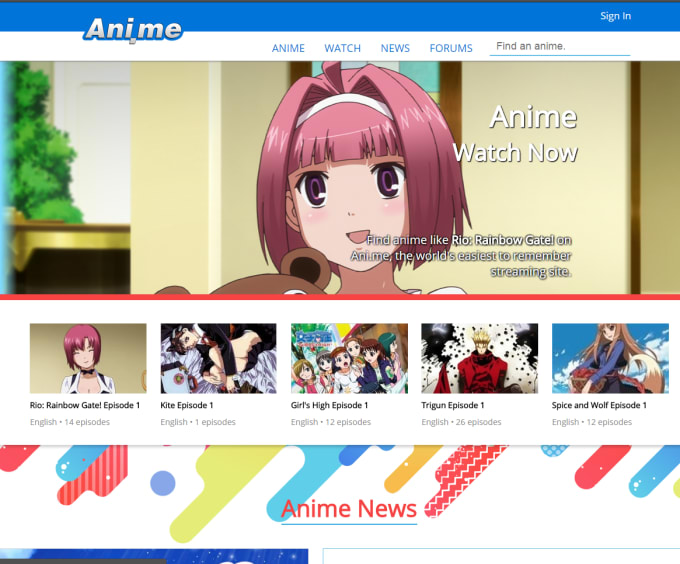Image resolution: width=680 pixels, height=564 pixels.
Task: Click the Anime News section heading
Action: click(x=349, y=509)
